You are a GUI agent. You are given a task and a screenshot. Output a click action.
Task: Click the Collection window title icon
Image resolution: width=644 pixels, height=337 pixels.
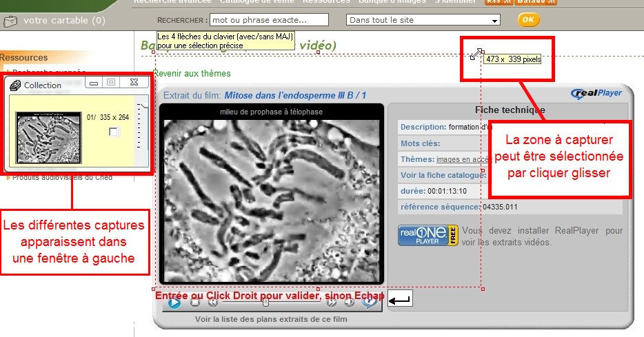point(15,85)
